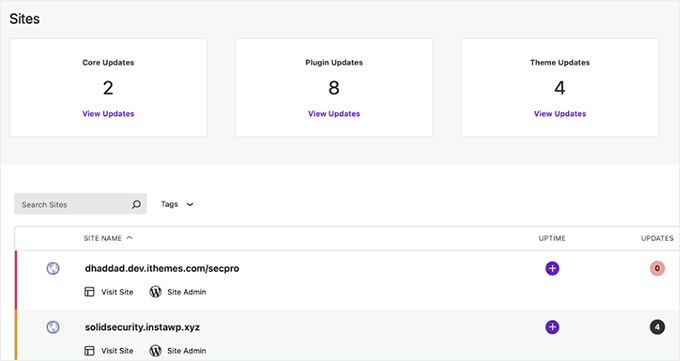Click the UPTIME column header
Viewport: 680px width, 361px height.
pyautogui.click(x=552, y=238)
